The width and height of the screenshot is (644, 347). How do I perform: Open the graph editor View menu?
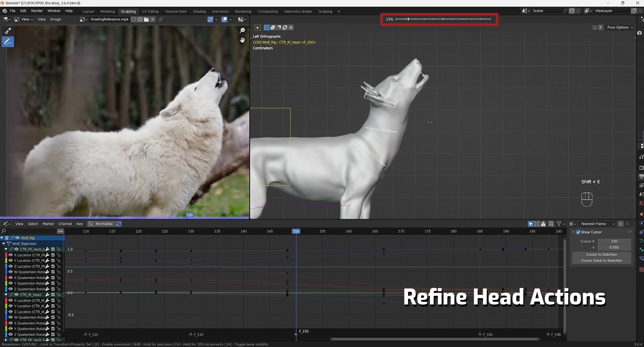[19, 224]
